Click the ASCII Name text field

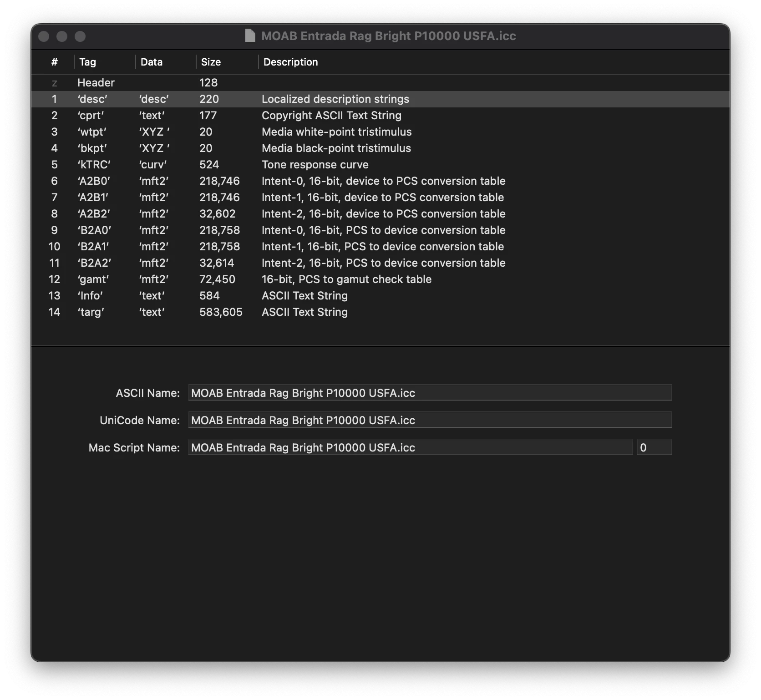pos(430,393)
